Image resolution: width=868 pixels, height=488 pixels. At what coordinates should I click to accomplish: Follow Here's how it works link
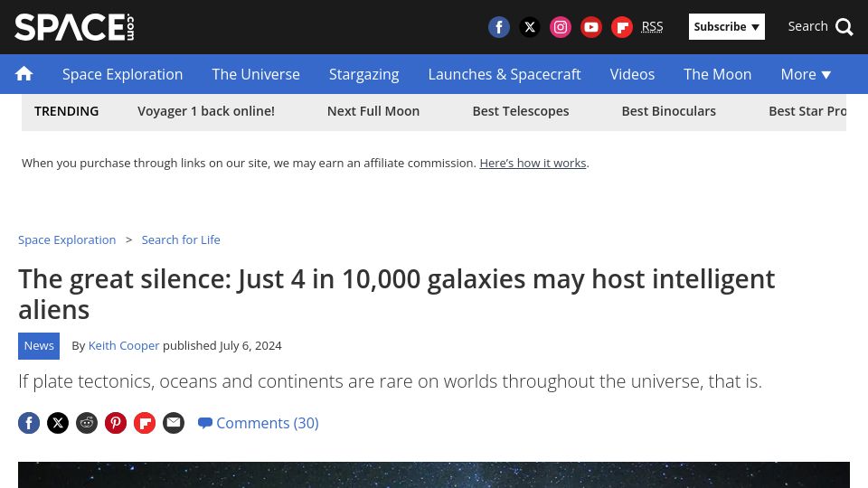[533, 164]
